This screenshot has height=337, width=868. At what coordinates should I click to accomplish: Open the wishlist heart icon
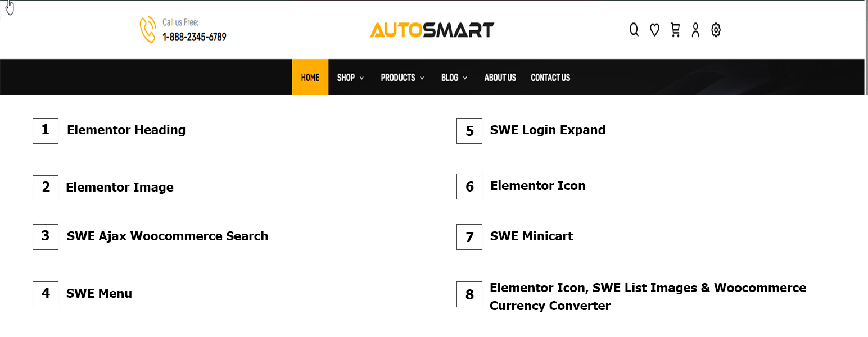[x=654, y=30]
